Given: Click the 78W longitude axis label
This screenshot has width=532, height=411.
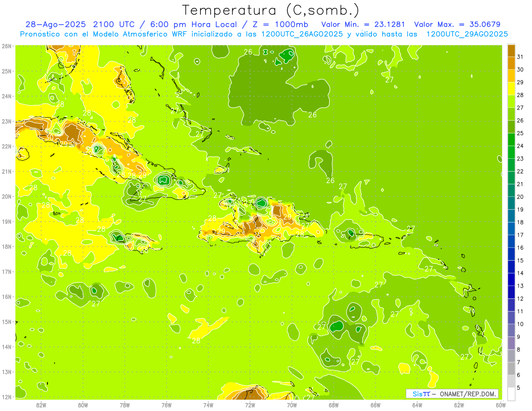Looking at the screenshot, I should pyautogui.click(x=125, y=404).
